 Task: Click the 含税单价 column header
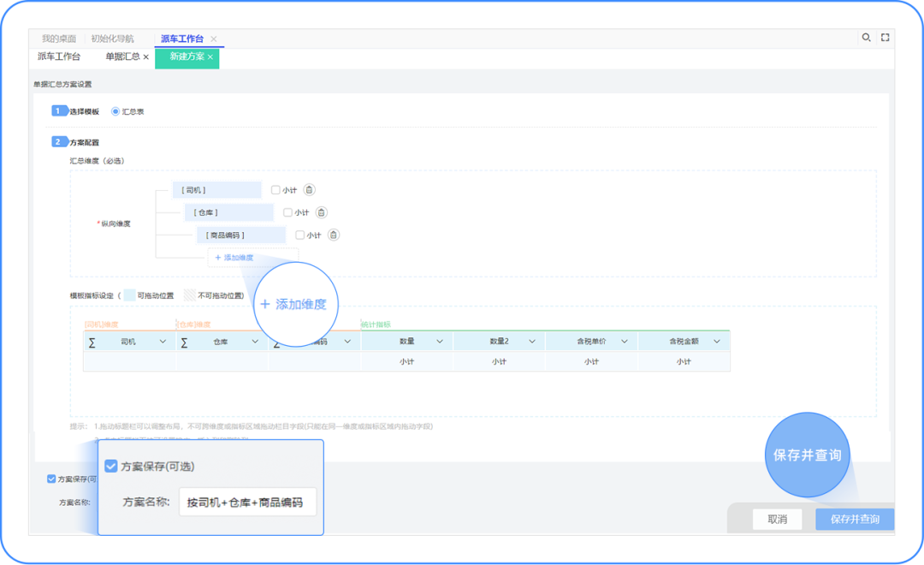pos(592,342)
